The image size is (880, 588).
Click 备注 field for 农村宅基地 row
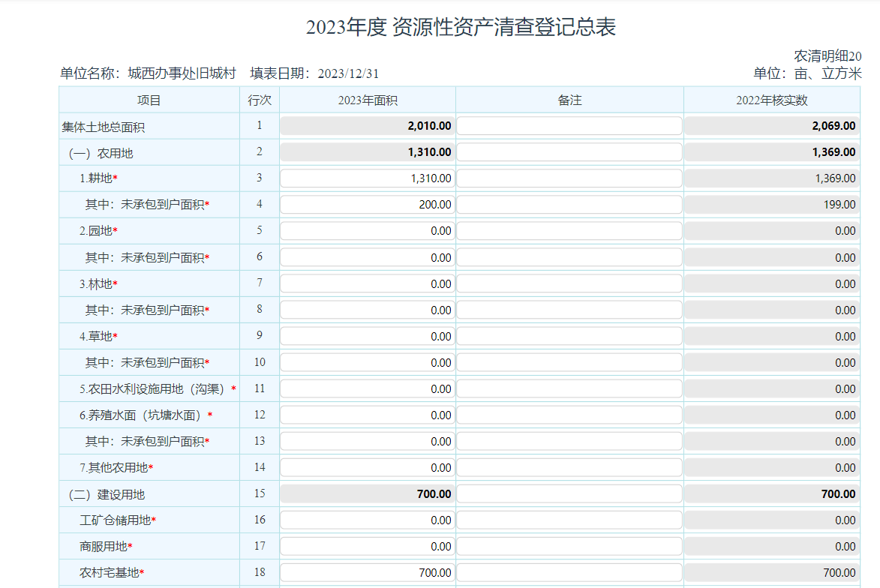click(569, 573)
